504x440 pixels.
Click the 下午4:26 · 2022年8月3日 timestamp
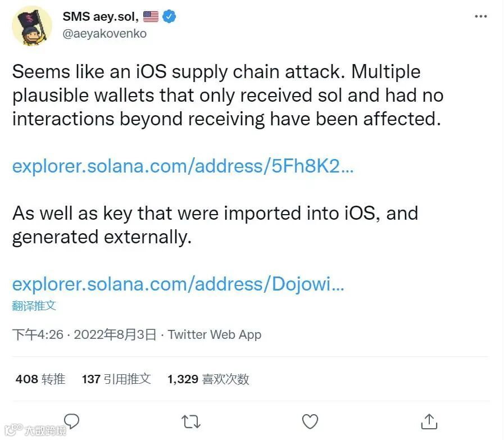[84, 335]
